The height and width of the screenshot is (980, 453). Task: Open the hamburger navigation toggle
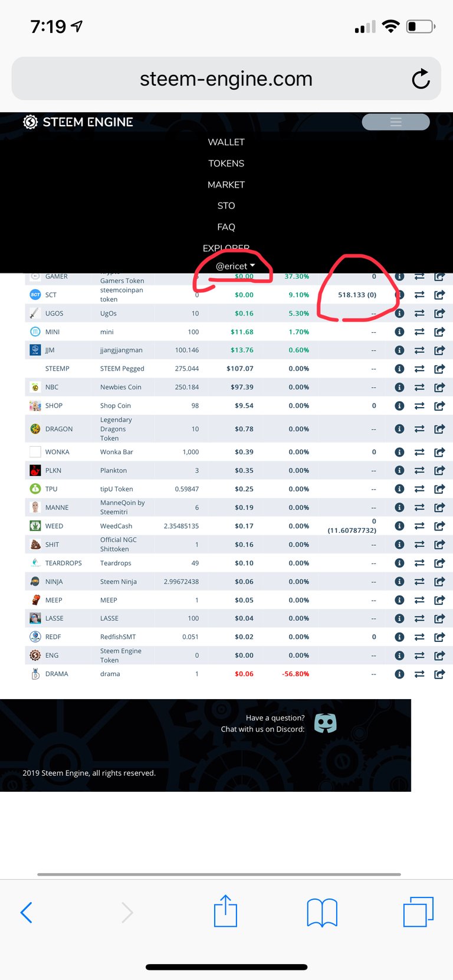pos(396,122)
